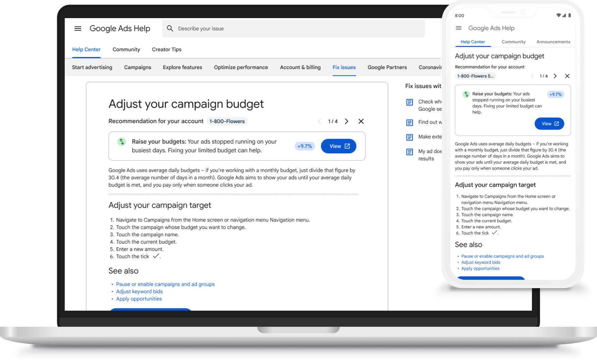Click the article icon beside "My ad doe... results"
This screenshot has height=364, width=597.
[x=410, y=152]
